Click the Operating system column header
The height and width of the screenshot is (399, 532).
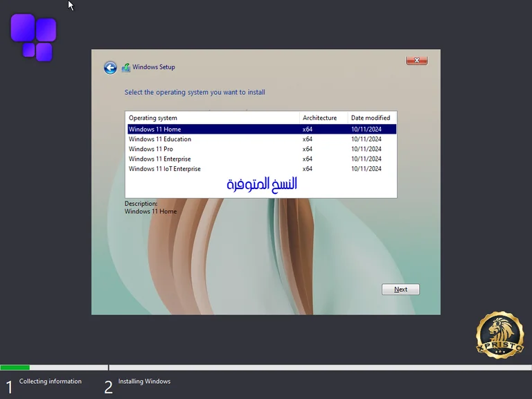pyautogui.click(x=213, y=118)
